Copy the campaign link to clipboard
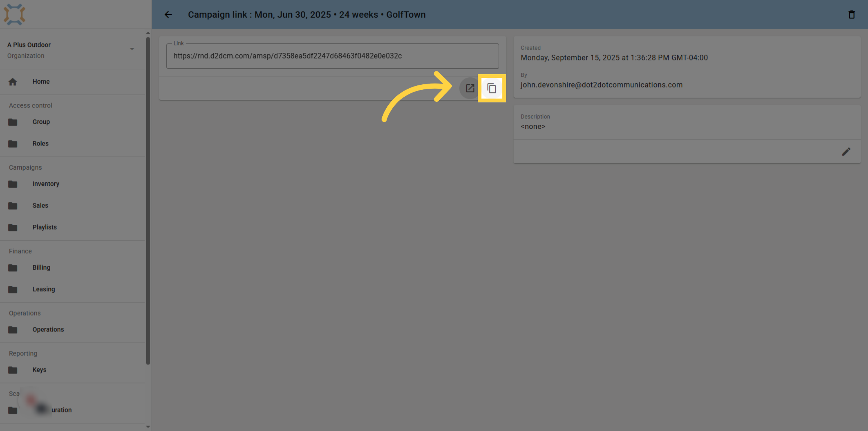Screen dimensions: 868x431 (x=492, y=88)
